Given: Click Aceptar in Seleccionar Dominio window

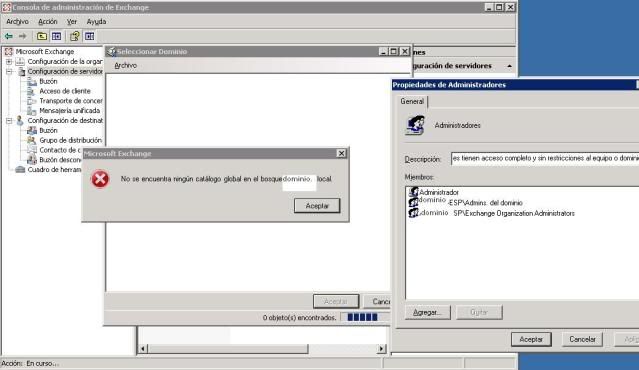Looking at the screenshot, I should point(336,302).
